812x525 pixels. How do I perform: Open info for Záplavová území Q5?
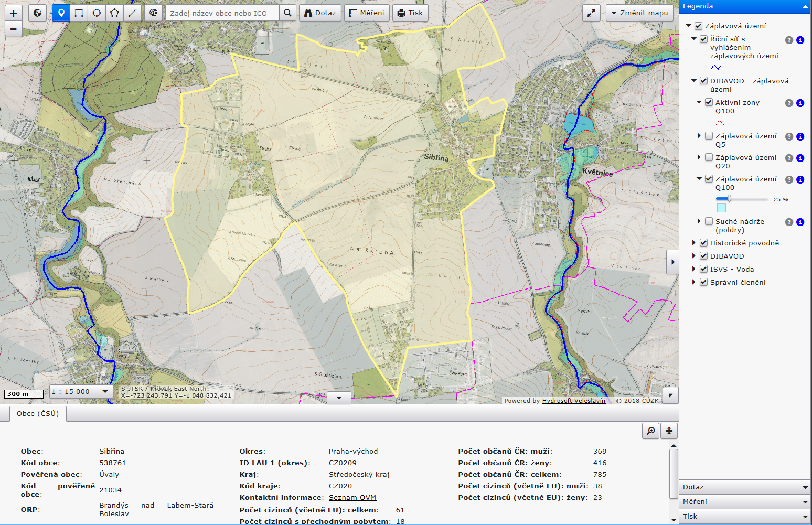coord(800,136)
